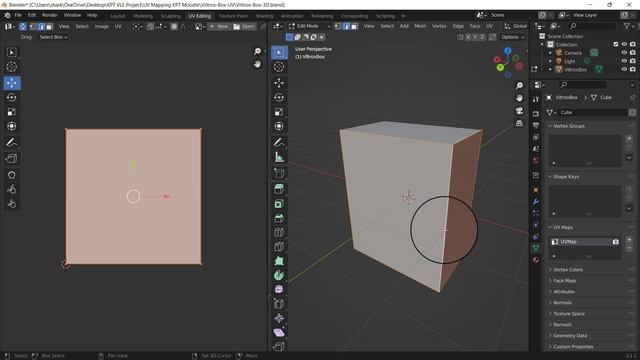Open the Select Box drag dropdown

point(53,37)
